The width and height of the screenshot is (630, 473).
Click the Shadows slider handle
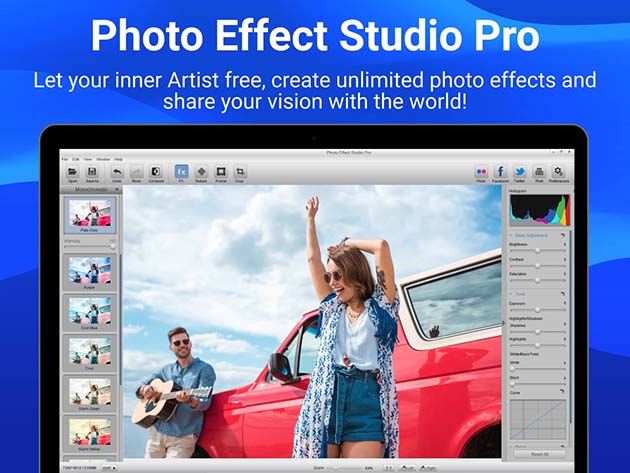(538, 332)
